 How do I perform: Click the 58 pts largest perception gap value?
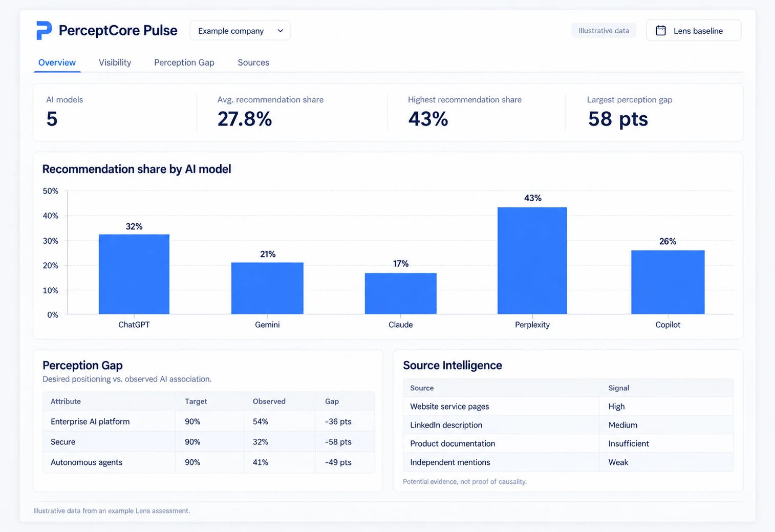point(618,119)
